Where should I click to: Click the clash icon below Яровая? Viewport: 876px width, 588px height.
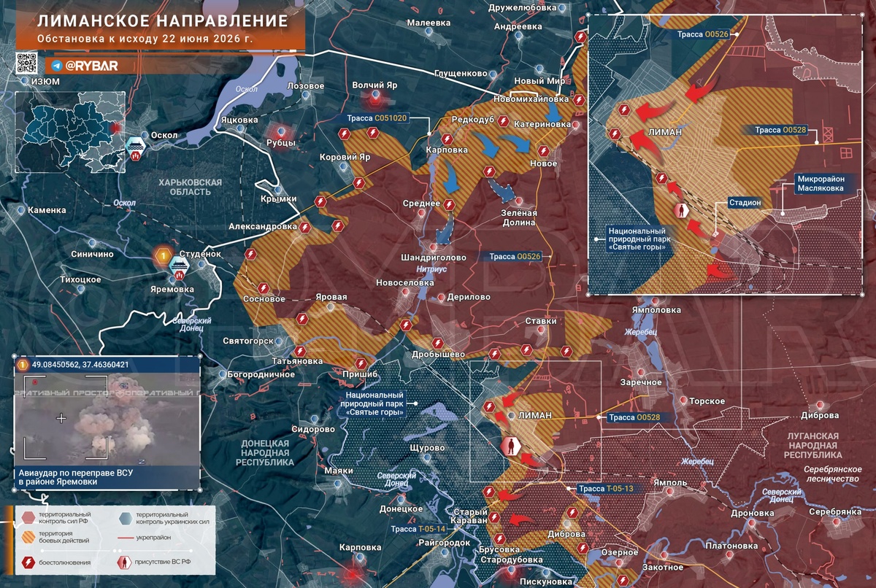pos(304,319)
